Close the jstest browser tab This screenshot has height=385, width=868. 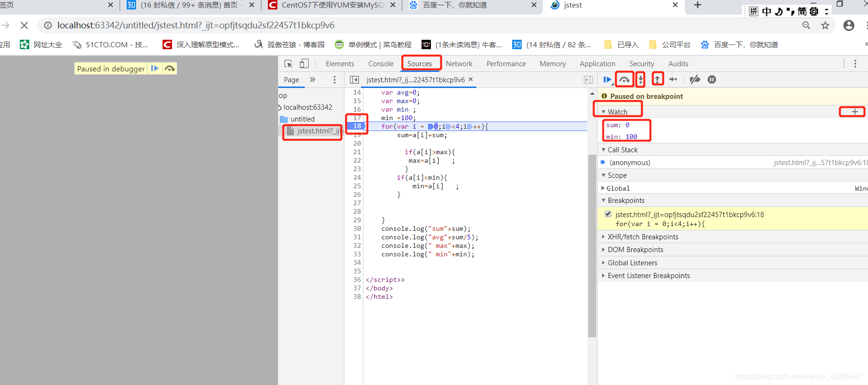click(x=675, y=5)
